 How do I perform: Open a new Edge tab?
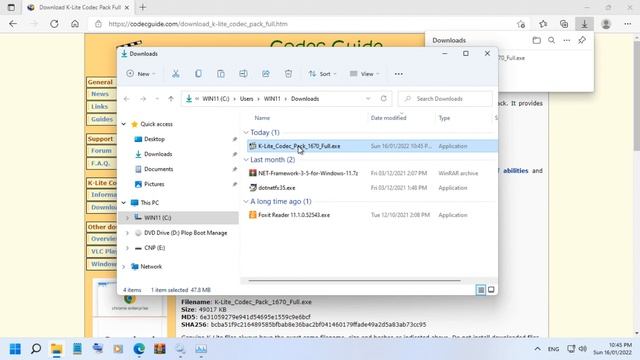click(x=143, y=7)
